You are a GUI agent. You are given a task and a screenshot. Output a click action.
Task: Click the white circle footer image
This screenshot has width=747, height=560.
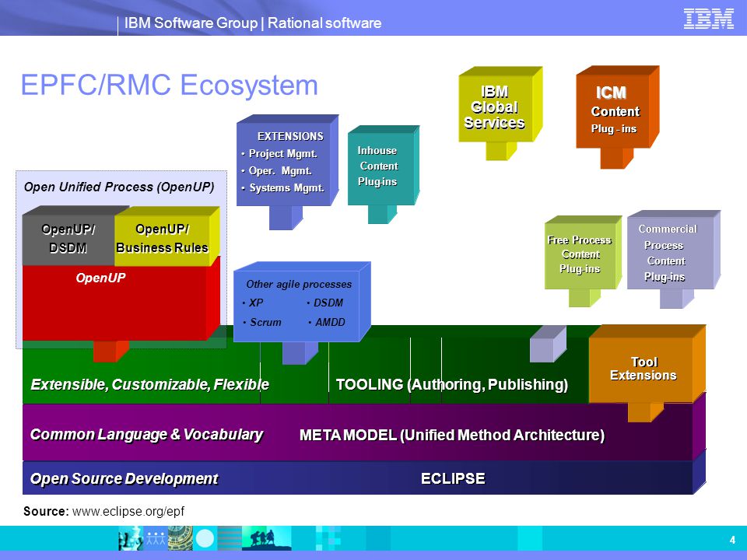pos(205,538)
